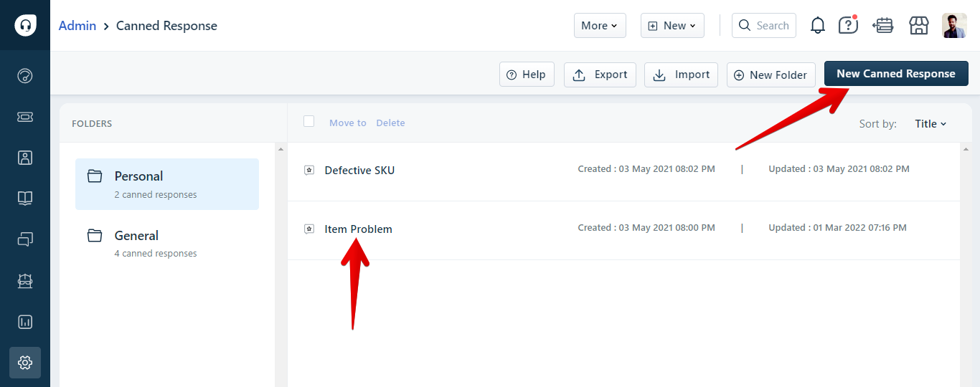Click the Import button
Image resolution: width=980 pixels, height=387 pixels.
(x=681, y=75)
